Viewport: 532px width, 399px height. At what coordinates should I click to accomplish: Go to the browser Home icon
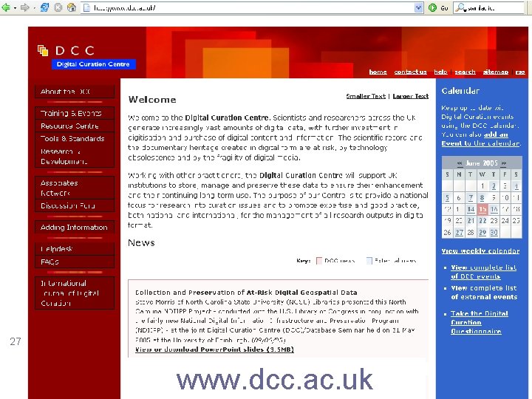(71, 7)
